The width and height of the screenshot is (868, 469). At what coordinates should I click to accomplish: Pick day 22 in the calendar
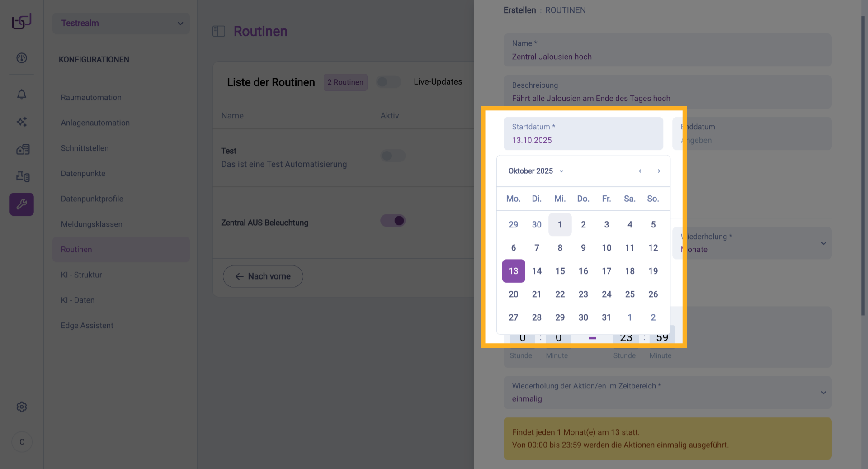560,294
